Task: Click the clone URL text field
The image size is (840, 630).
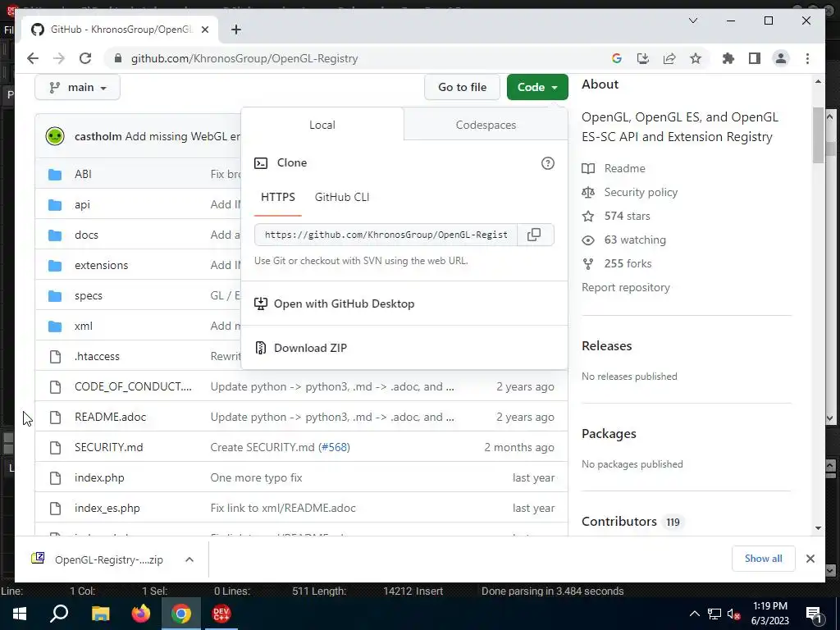Action: [x=386, y=235]
